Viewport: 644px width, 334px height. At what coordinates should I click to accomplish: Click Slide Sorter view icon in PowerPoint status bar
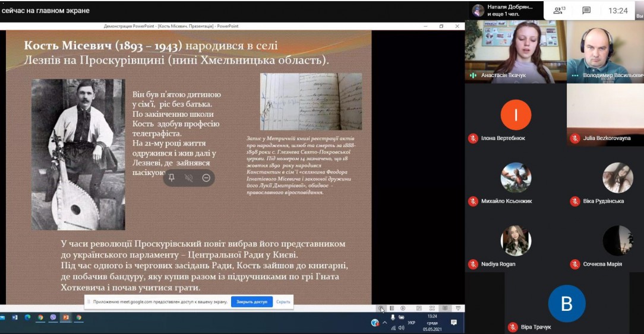pyautogui.click(x=432, y=308)
